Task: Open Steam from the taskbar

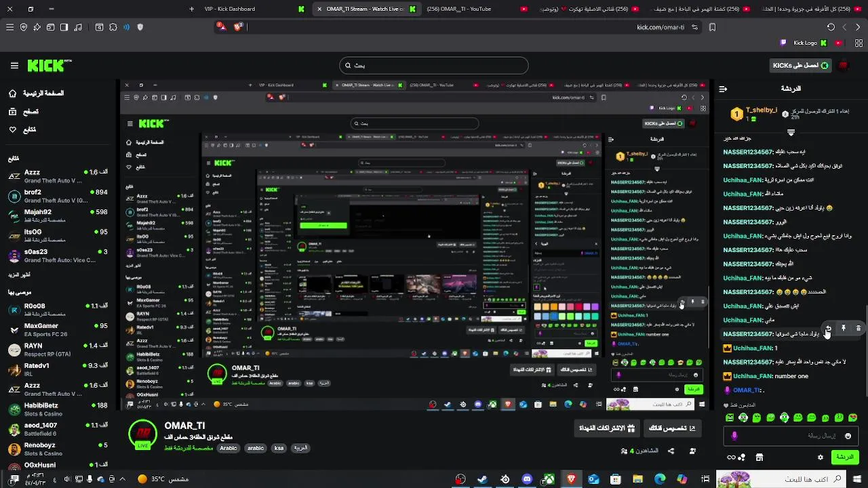Action: (x=482, y=479)
